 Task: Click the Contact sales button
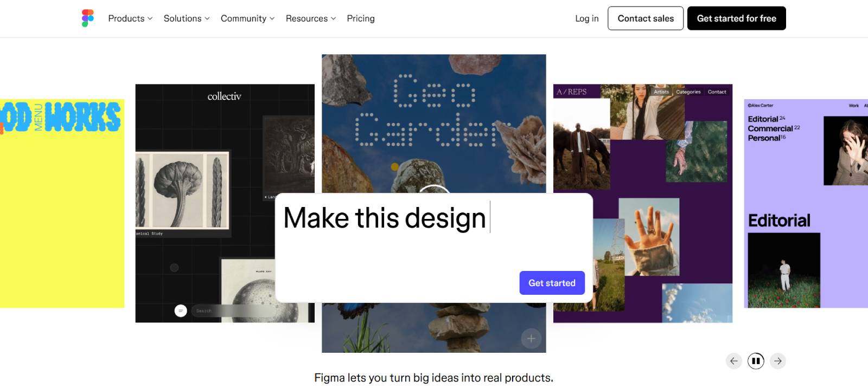point(646,18)
